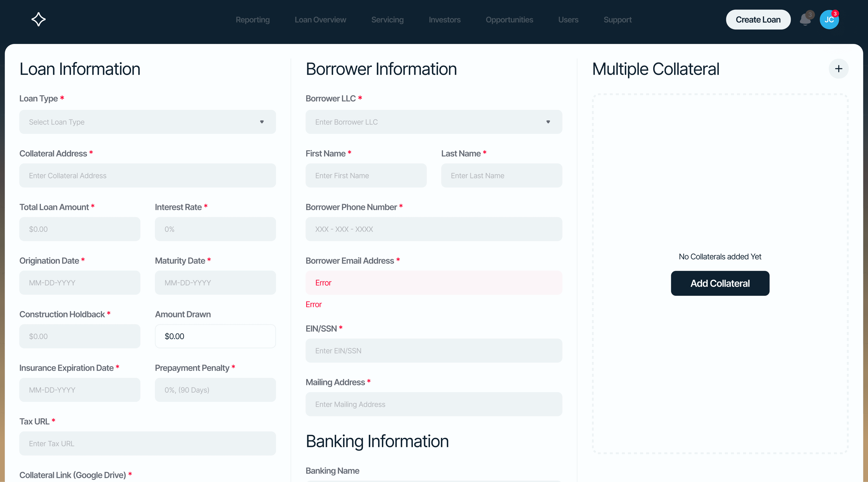Click the Borrower Phone Number field
The width and height of the screenshot is (868, 482).
coord(434,229)
